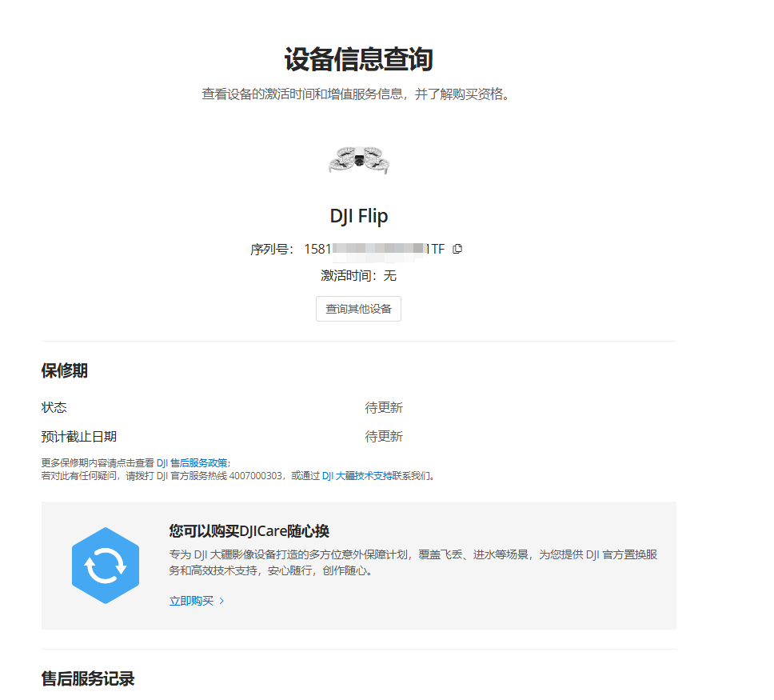774x700 pixels.
Task: Click the DJI Care refresh hexagon icon
Action: pyautogui.click(x=105, y=565)
